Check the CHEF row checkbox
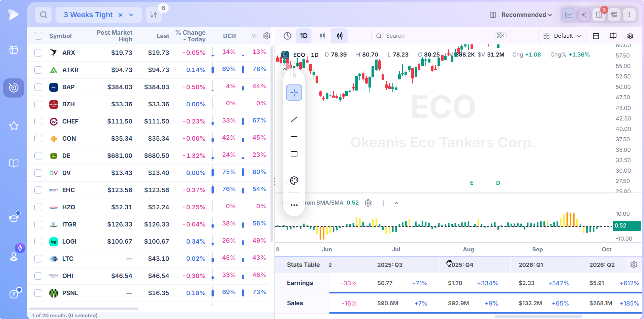The height and width of the screenshot is (319, 644). click(38, 121)
